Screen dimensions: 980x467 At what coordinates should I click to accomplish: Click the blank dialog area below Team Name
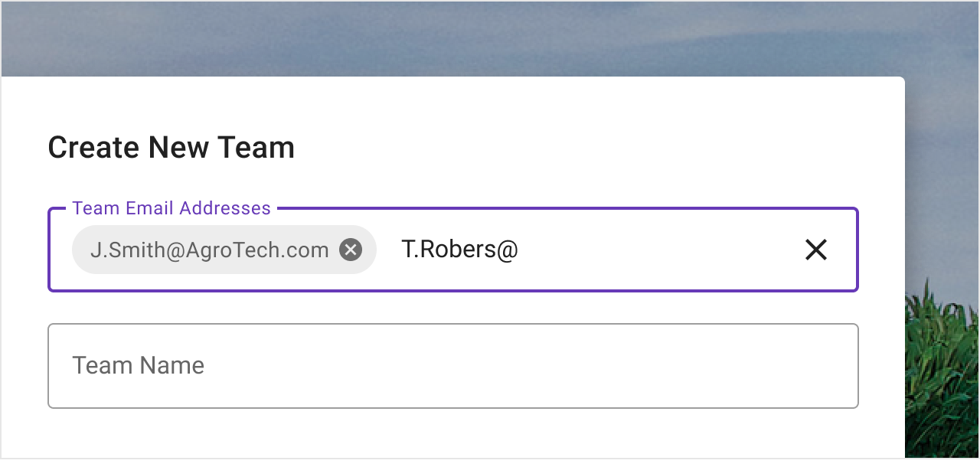[453, 435]
